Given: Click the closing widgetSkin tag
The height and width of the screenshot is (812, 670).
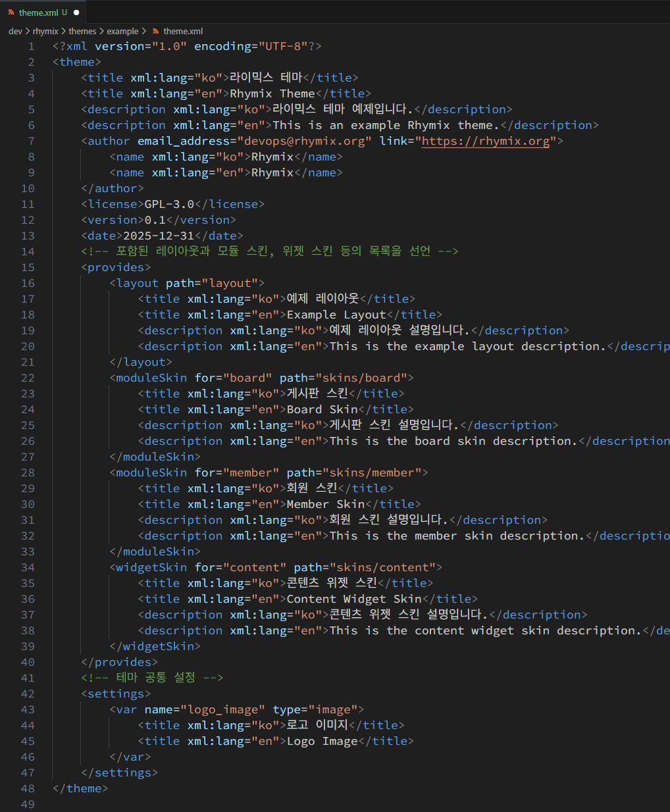Looking at the screenshot, I should tap(155, 646).
